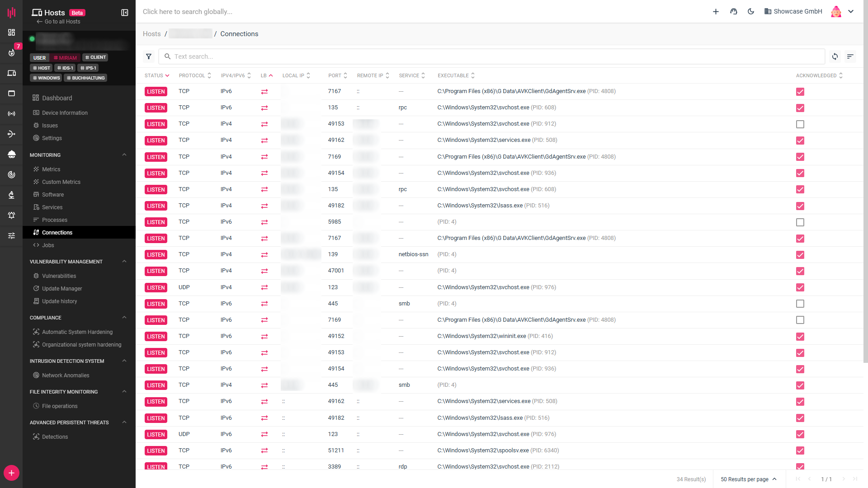Click the Text search input field
This screenshot has width=868, height=488.
pos(493,56)
